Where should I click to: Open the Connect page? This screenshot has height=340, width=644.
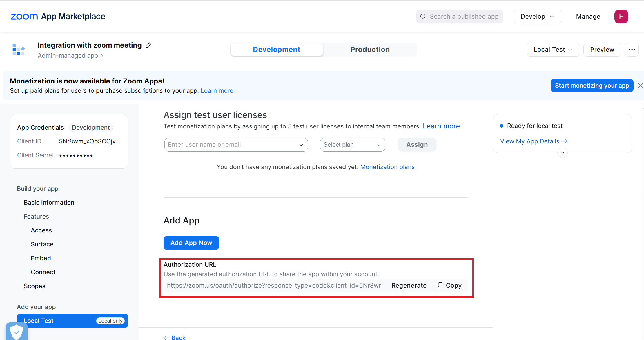point(43,272)
